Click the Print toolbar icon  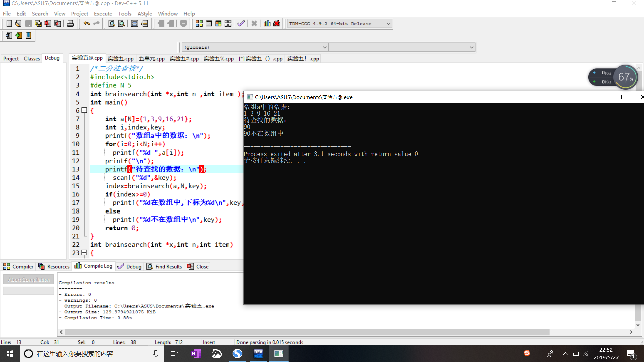[70, 24]
